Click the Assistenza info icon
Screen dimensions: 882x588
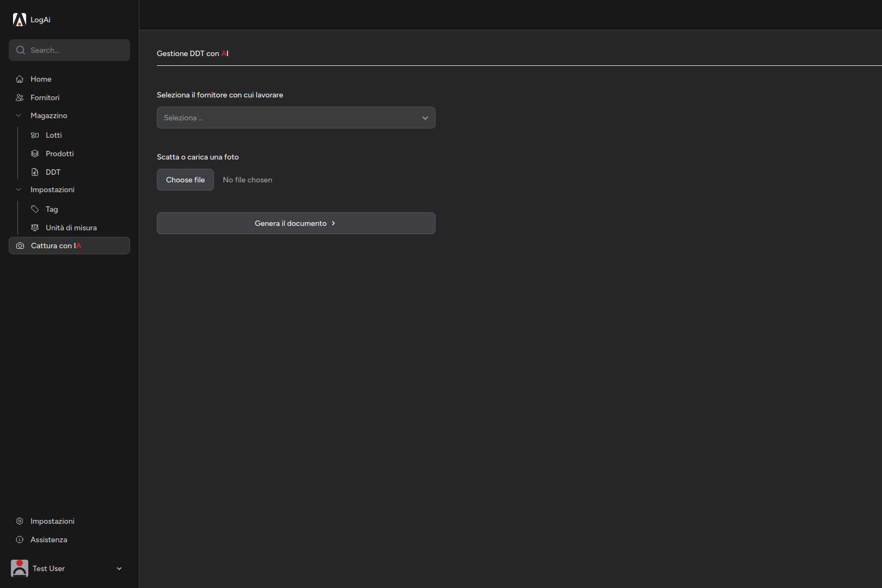tap(20, 540)
